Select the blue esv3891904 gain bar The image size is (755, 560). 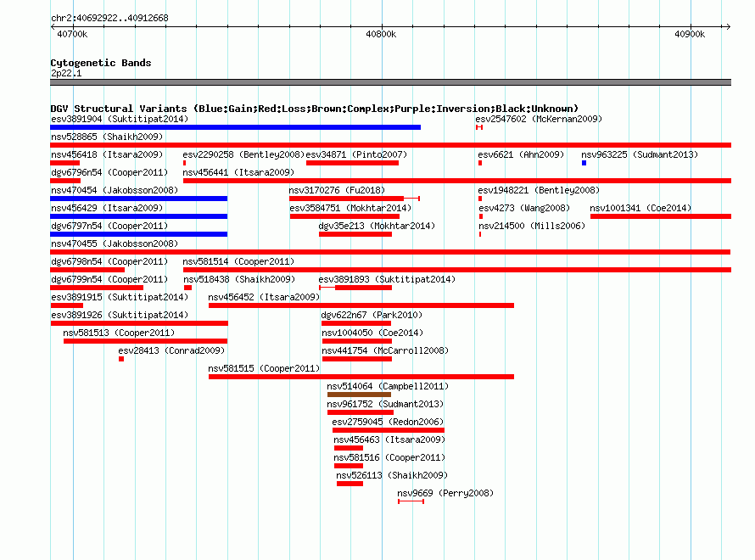pyautogui.click(x=236, y=127)
